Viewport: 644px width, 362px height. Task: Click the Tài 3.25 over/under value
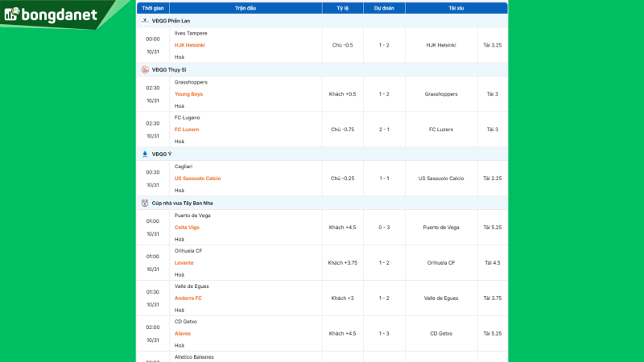492,45
